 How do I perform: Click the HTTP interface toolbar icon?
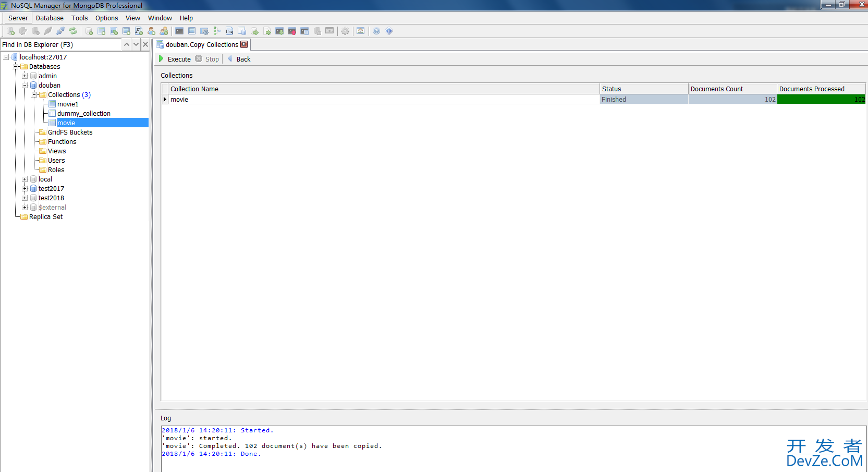click(329, 31)
